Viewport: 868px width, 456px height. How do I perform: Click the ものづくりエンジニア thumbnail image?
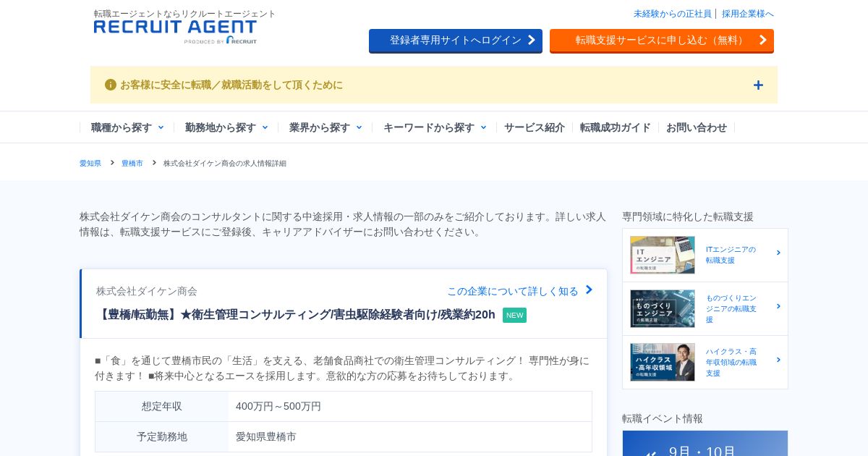(x=663, y=308)
